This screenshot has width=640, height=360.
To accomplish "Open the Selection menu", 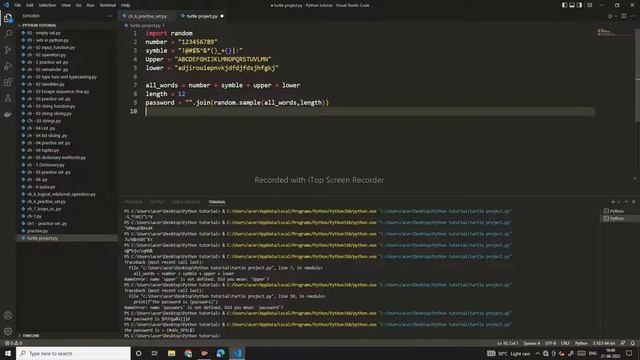I will (47, 5).
